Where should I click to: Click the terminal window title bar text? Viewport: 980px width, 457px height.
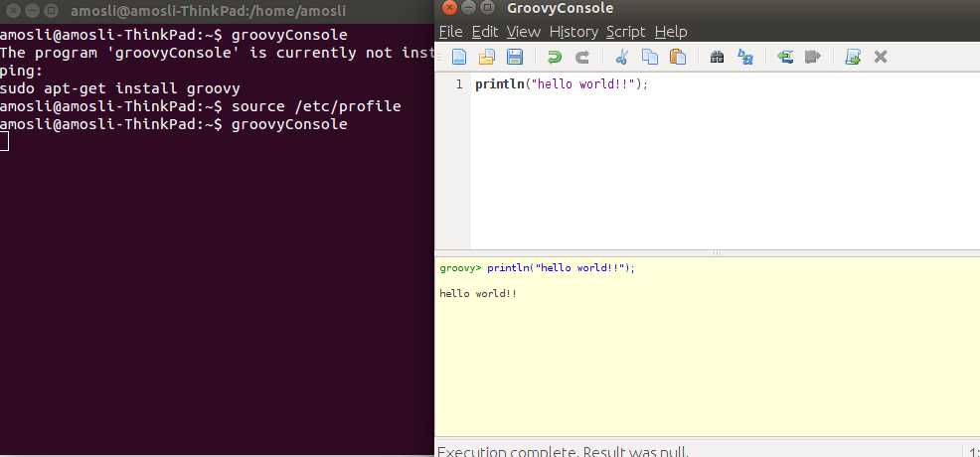(208, 11)
